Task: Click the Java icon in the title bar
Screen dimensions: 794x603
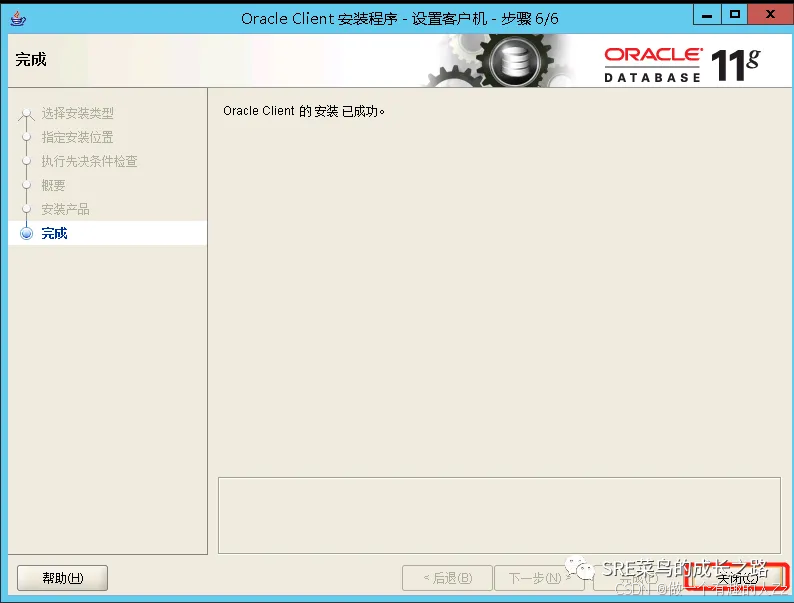Action: (x=18, y=18)
